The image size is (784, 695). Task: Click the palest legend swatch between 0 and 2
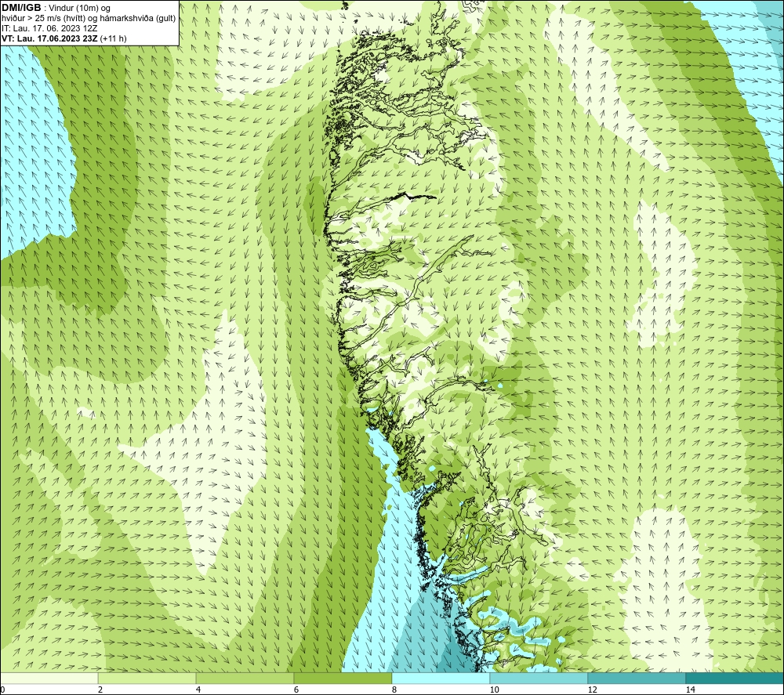(49, 678)
